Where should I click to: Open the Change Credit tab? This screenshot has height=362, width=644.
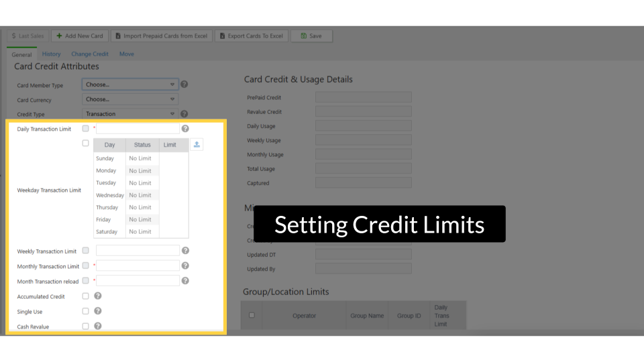[x=90, y=54]
